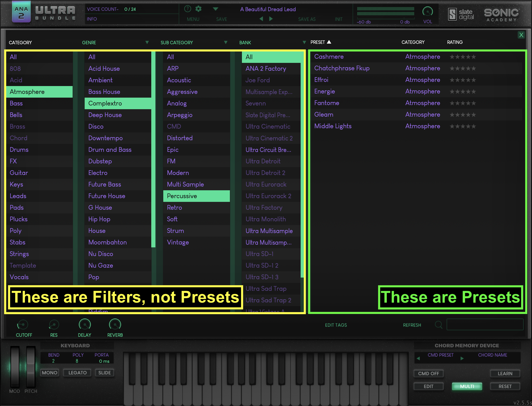Load the Effroi preset
The image size is (532, 406).
(x=321, y=80)
